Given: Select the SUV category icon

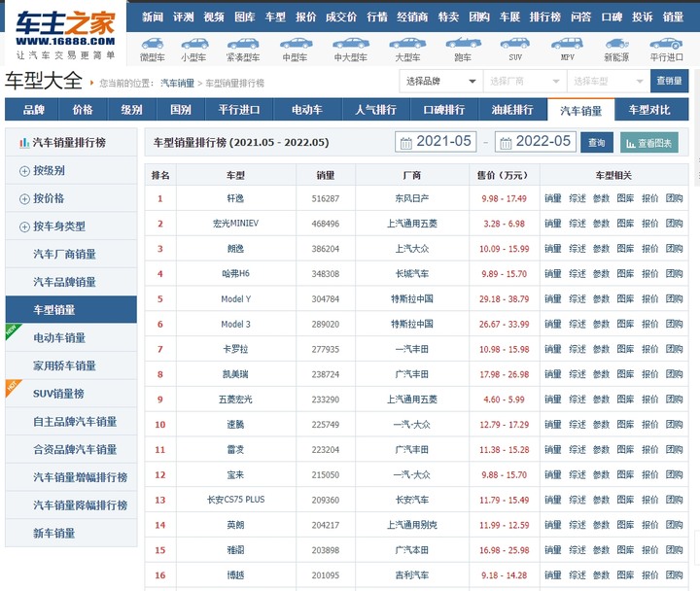Looking at the screenshot, I should click(x=514, y=44).
